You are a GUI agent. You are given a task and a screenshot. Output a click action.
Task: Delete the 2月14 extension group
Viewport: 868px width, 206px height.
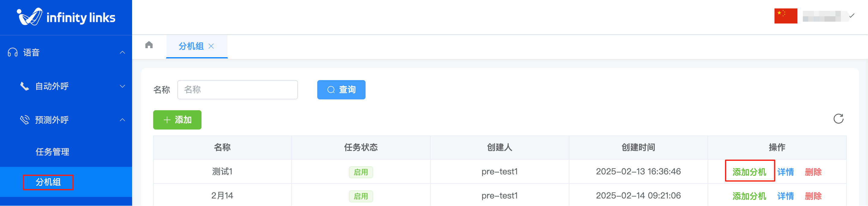(x=813, y=196)
